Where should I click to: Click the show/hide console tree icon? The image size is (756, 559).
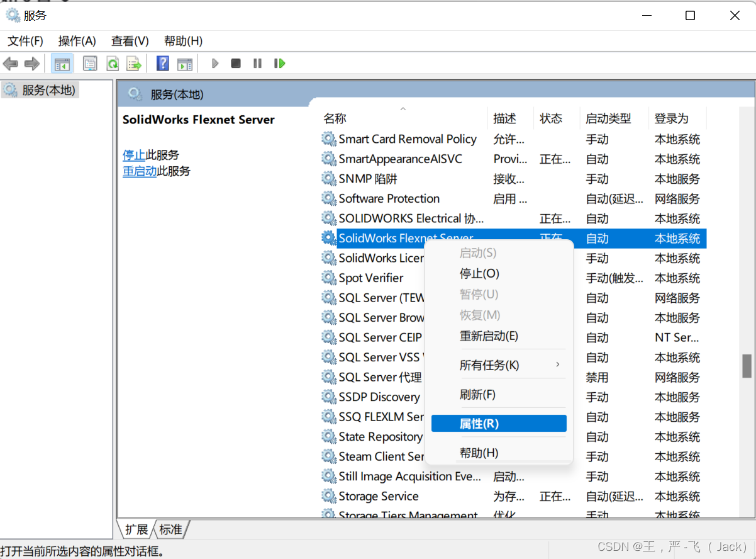62,64
